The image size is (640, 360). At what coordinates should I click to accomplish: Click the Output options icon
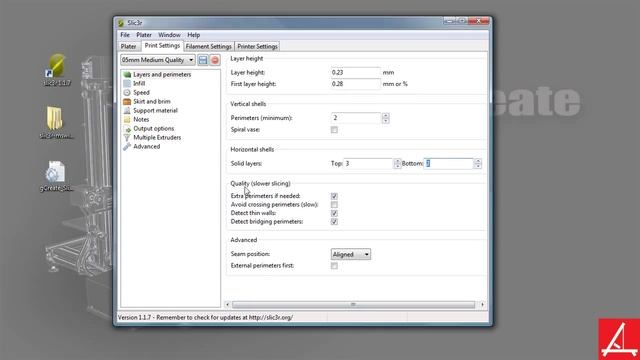(127, 129)
